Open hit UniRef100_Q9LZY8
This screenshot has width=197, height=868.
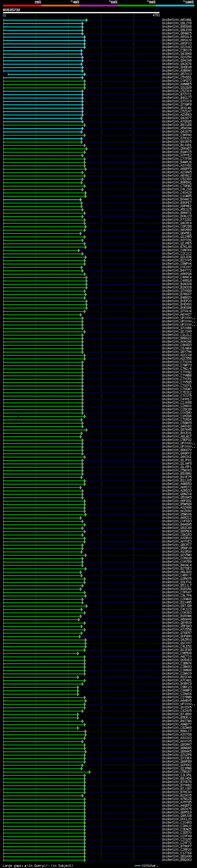coord(177,23)
